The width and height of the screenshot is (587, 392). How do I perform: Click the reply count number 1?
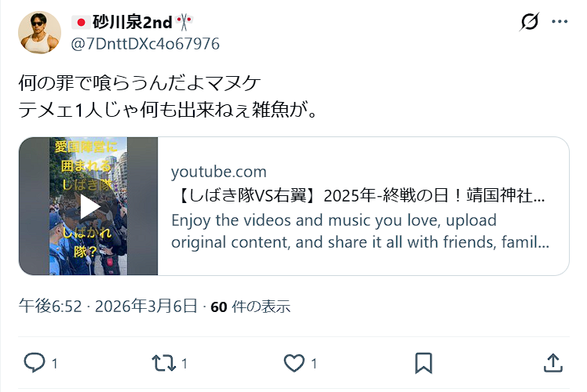click(x=55, y=364)
